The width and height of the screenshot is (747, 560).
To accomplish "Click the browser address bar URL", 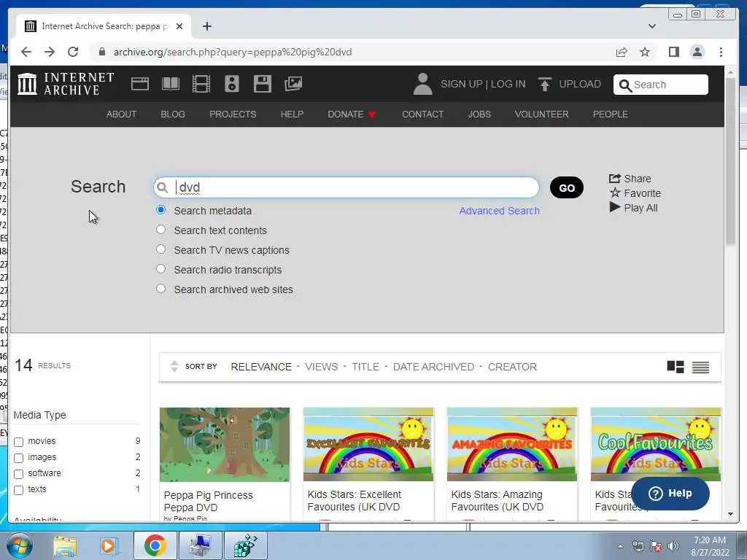I will (x=233, y=52).
